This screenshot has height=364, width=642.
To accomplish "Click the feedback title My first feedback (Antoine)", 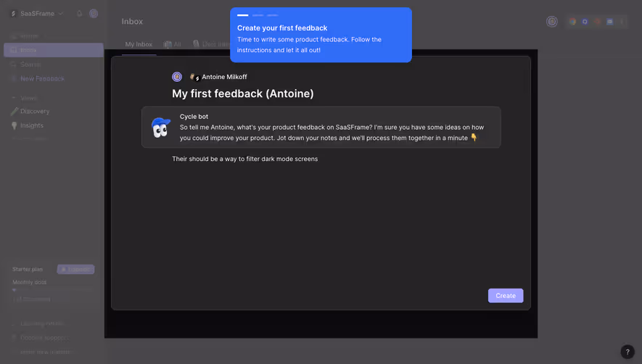I will pos(243,94).
